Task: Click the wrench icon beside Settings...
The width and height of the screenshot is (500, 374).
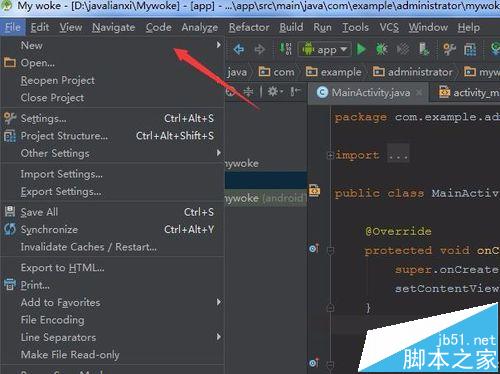Action: tap(10, 118)
